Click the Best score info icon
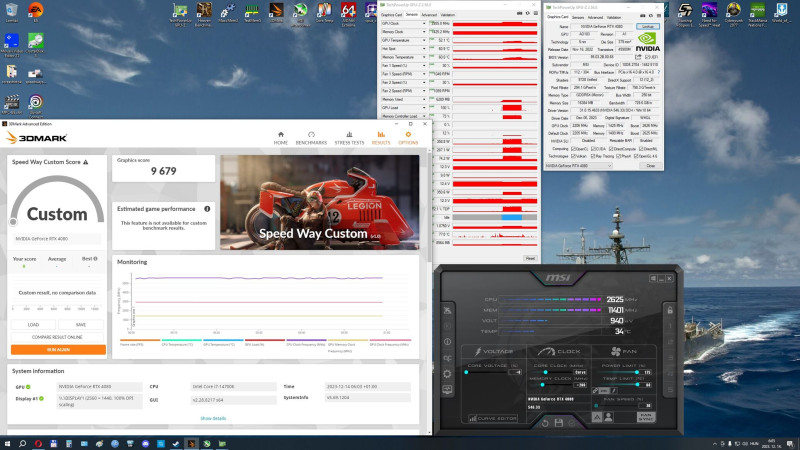 click(x=95, y=259)
